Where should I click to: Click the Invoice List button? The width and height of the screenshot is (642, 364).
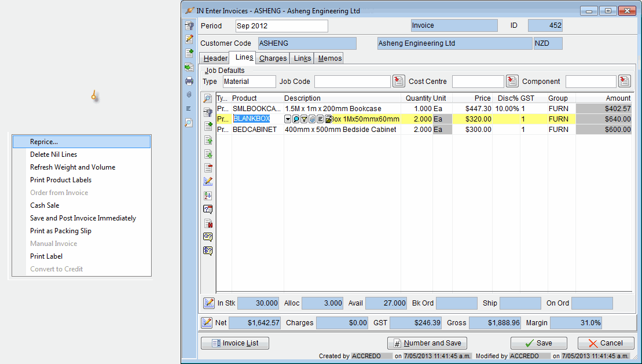pyautogui.click(x=235, y=343)
